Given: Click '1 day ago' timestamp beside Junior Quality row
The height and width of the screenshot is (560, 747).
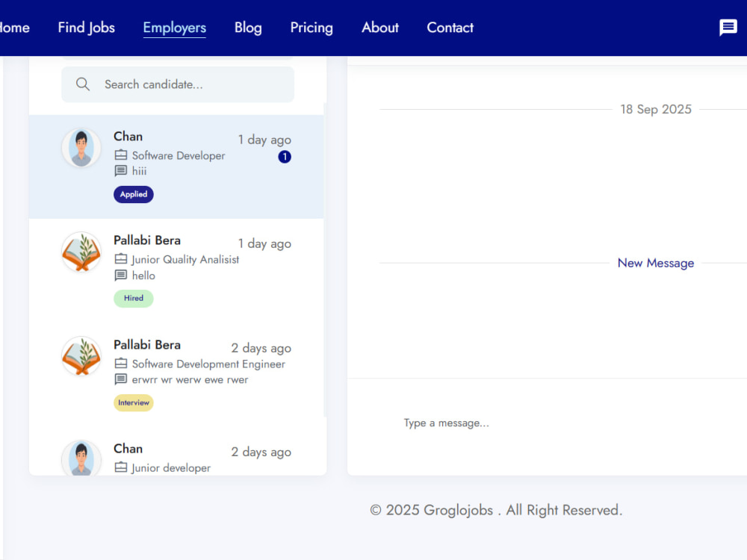Looking at the screenshot, I should pyautogui.click(x=264, y=244).
